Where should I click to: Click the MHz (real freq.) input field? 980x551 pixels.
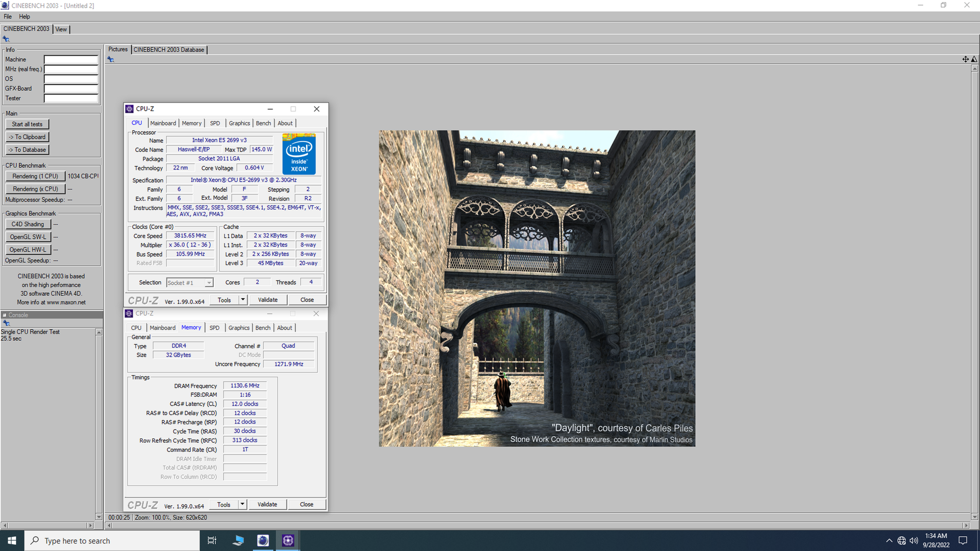pyautogui.click(x=71, y=69)
